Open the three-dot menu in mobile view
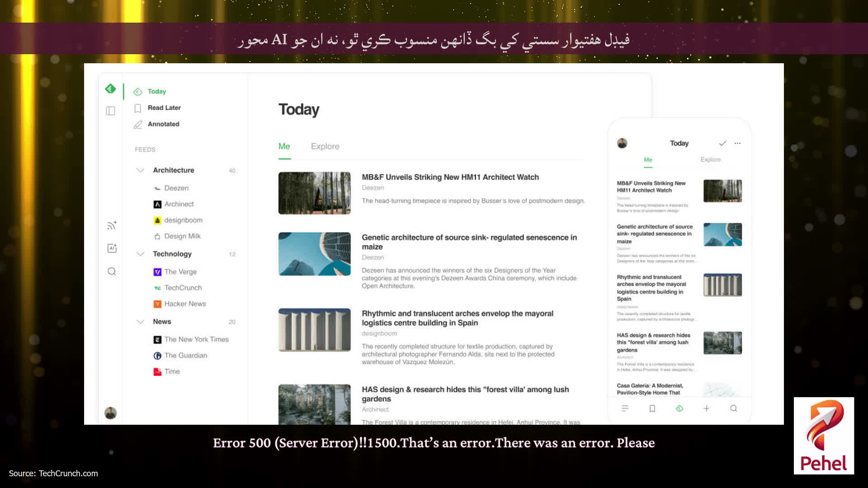Screen dimensions: 868x488 737,143
